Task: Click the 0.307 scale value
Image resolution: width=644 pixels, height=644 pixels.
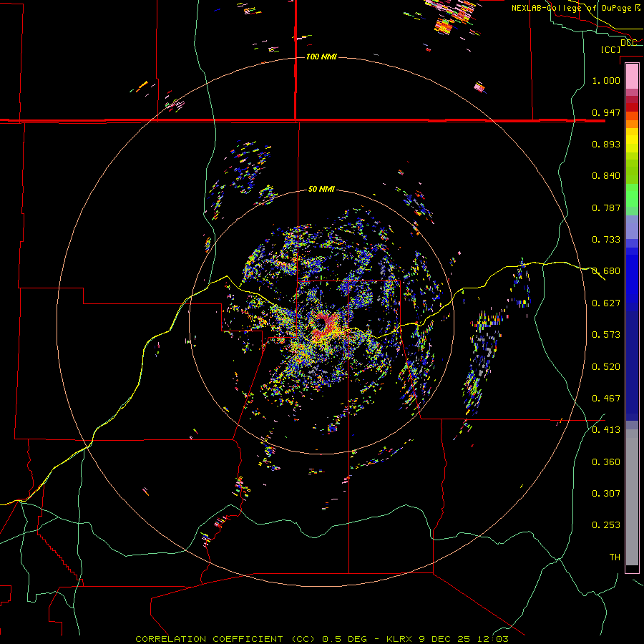Action: [x=606, y=494]
